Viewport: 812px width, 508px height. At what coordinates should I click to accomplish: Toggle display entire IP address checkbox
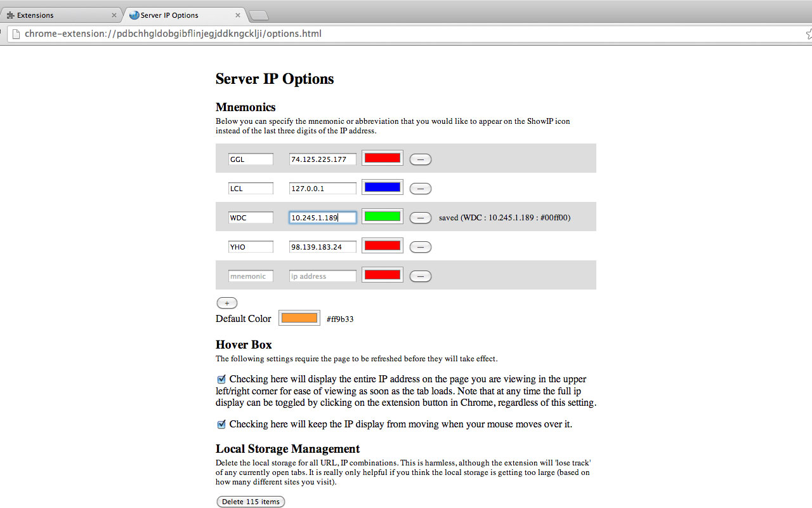click(x=221, y=379)
